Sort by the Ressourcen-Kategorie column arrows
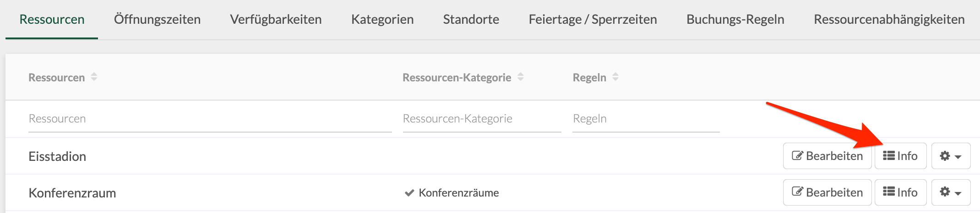The width and height of the screenshot is (980, 213). point(521,77)
